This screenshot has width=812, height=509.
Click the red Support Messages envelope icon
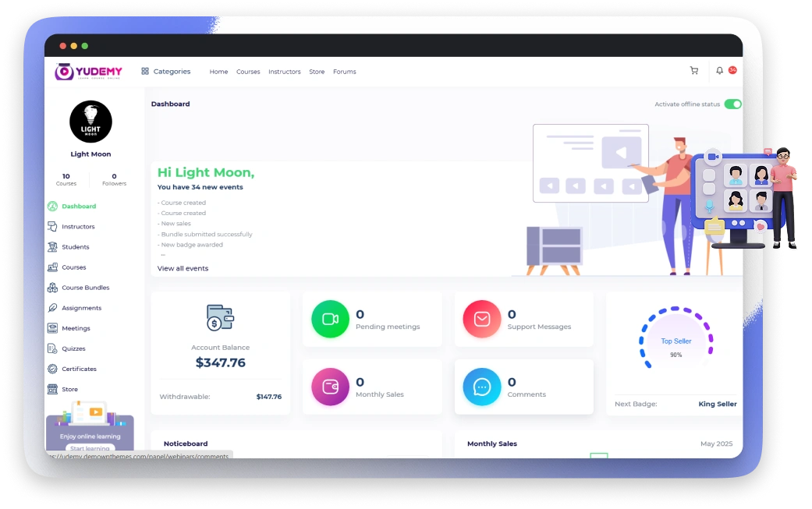tap(482, 319)
